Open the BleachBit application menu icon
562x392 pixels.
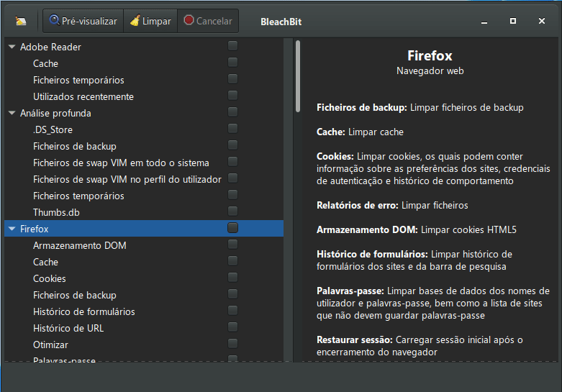tap(20, 22)
